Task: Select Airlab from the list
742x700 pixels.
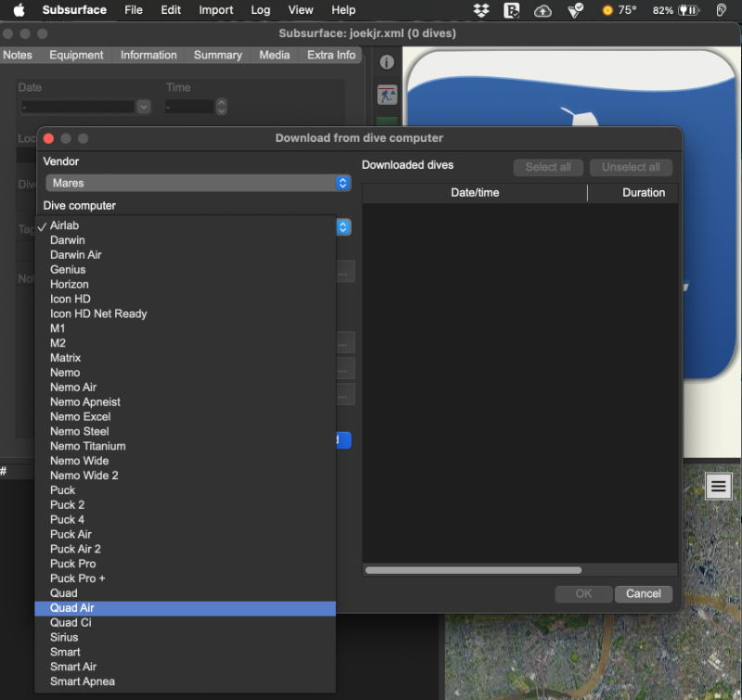Action: (x=185, y=225)
